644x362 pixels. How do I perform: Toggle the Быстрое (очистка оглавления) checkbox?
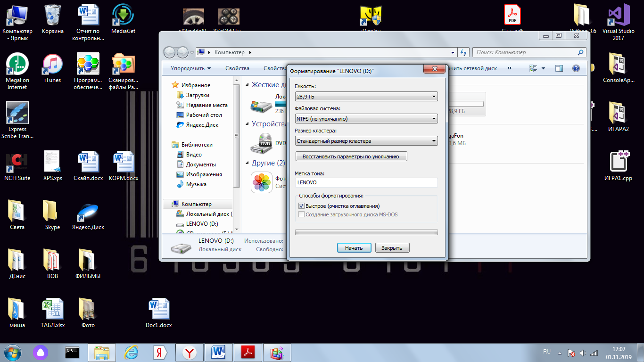coord(302,206)
